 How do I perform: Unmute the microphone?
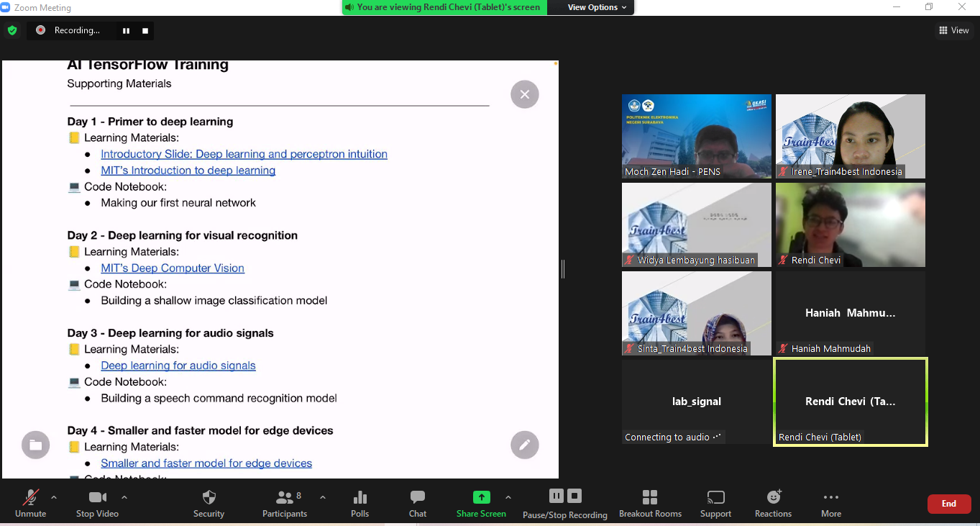tap(30, 503)
